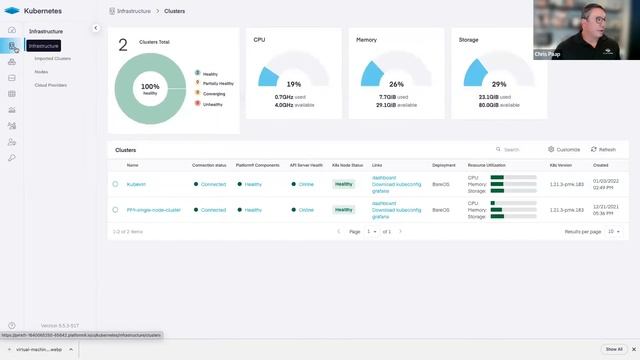Open the users icon in the sidebar
Screen dimensions: 640x360
coord(12,142)
